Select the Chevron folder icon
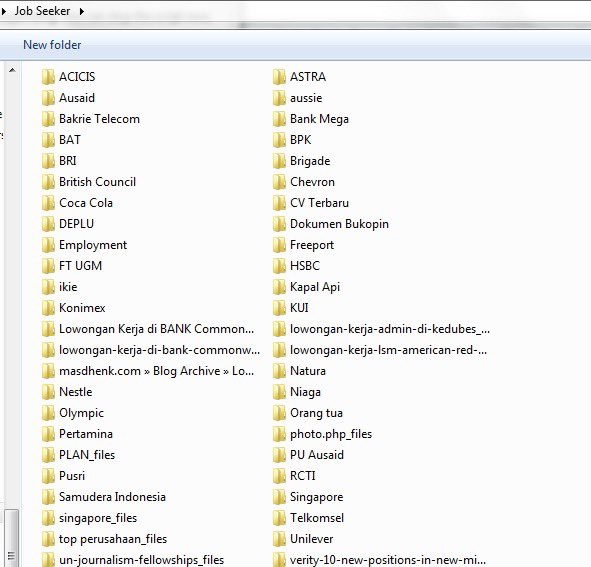The image size is (591, 567). 279,182
